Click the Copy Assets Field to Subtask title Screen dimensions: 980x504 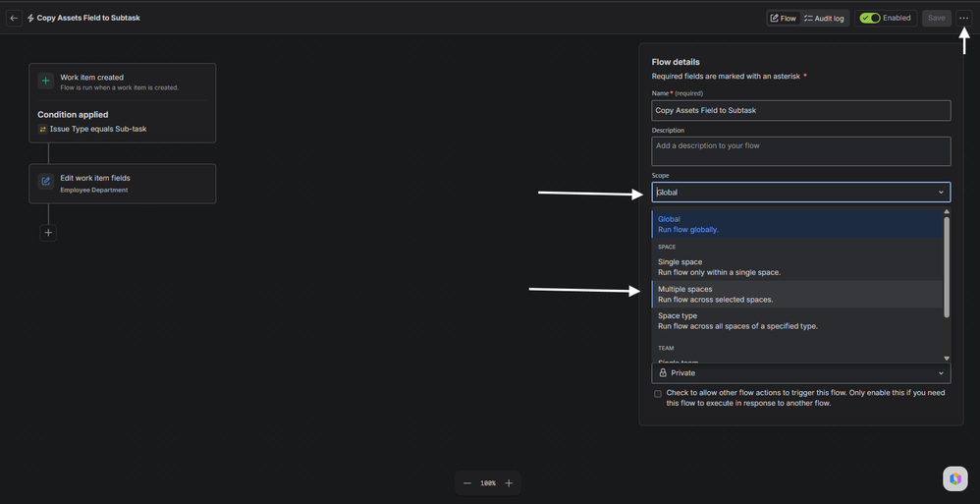(x=88, y=18)
